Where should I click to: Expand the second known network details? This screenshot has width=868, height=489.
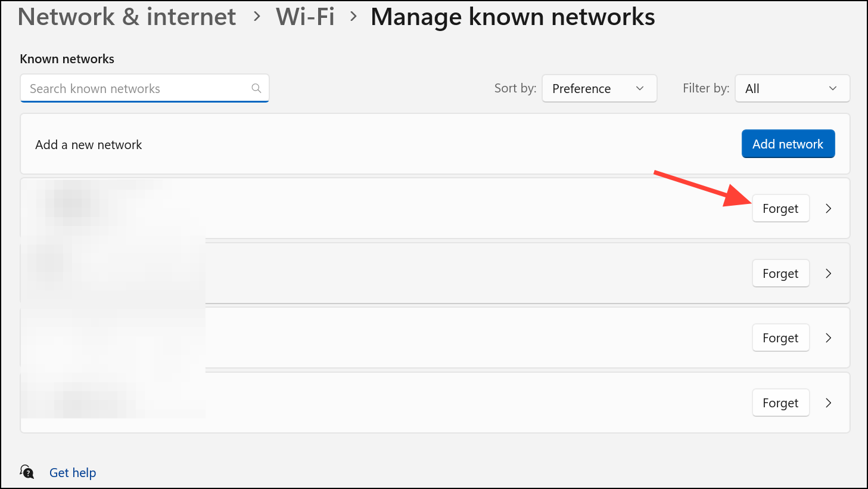[x=828, y=274]
